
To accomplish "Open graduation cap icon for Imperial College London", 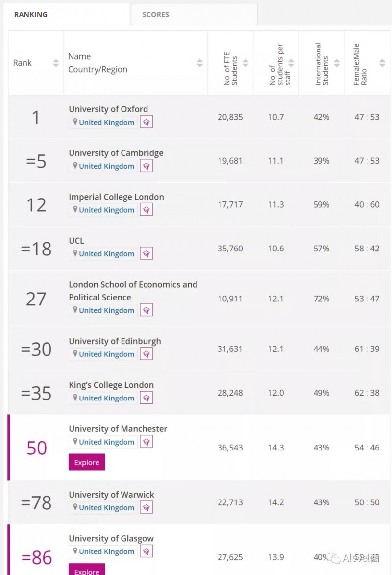I will (147, 210).
